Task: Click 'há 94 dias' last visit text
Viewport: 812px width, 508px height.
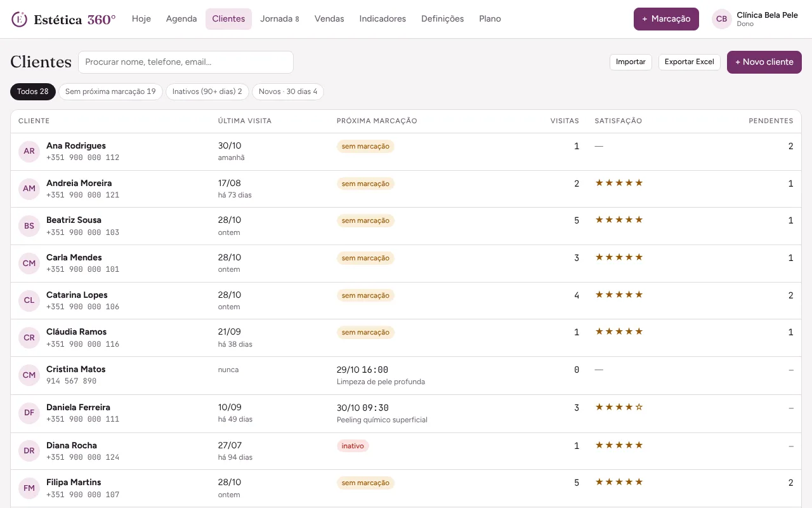Action: coord(235,457)
